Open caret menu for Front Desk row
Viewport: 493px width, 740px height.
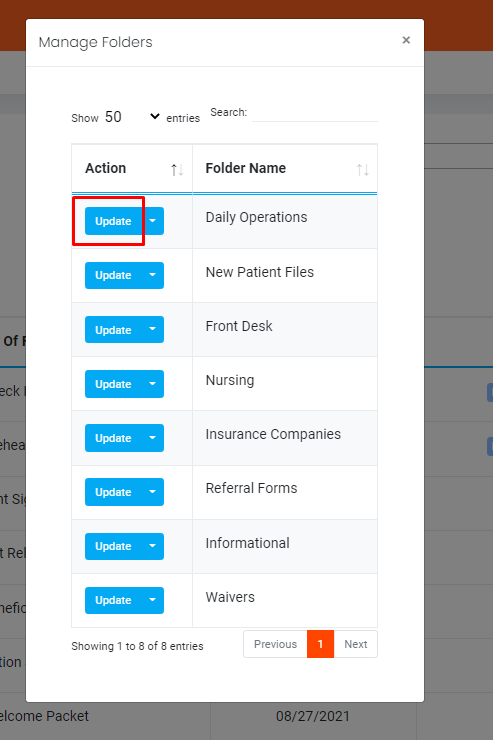point(153,329)
